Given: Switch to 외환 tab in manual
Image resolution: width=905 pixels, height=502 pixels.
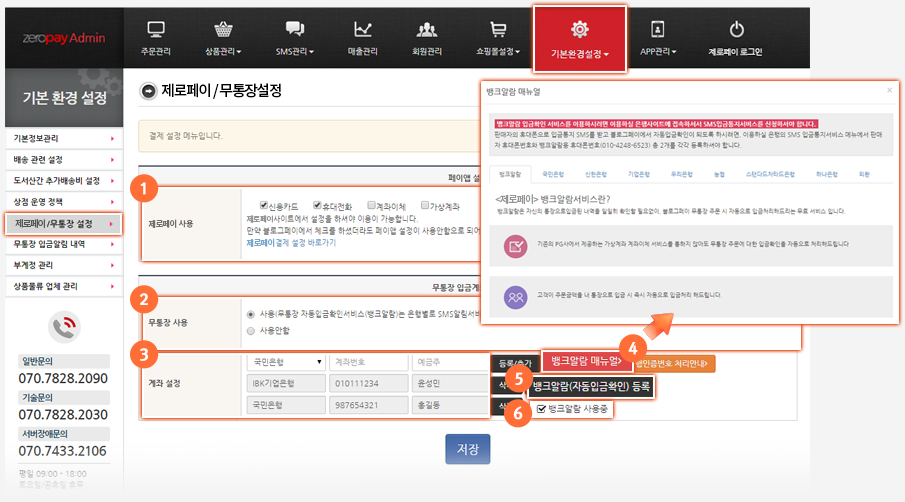Looking at the screenshot, I should click(x=864, y=174).
